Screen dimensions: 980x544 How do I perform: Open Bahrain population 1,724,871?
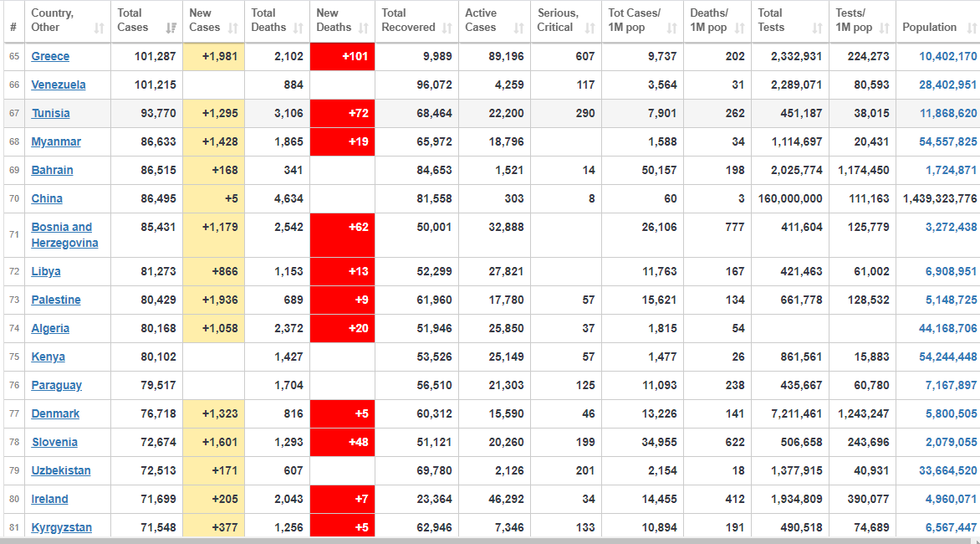pos(952,170)
